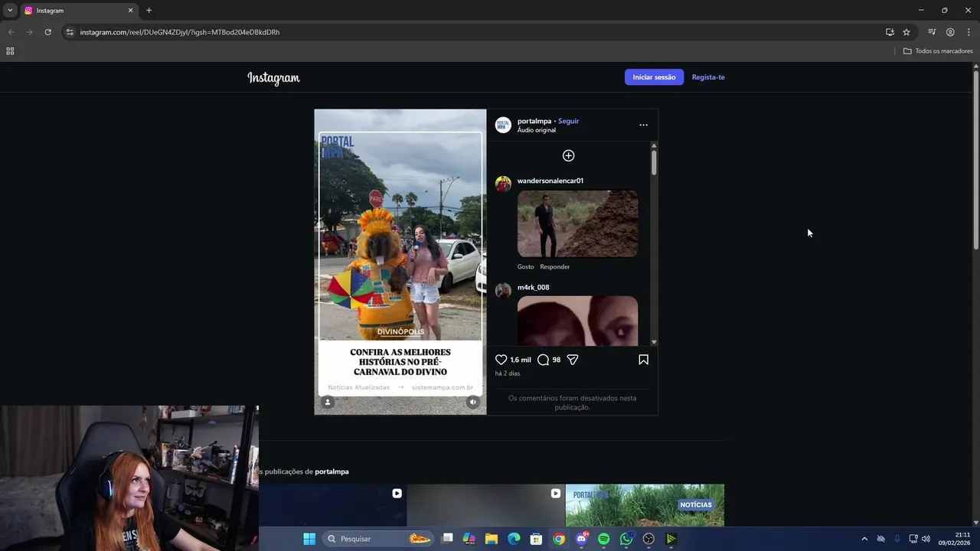Open portalmpa profile picture avatar
Viewport: 980px width, 551px height.
(503, 125)
